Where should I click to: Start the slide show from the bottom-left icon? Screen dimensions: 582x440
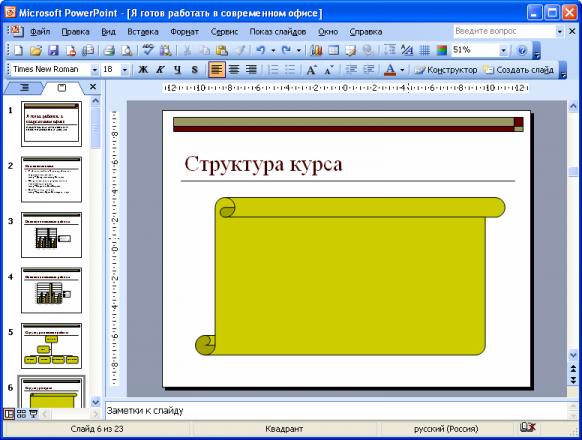click(x=33, y=414)
